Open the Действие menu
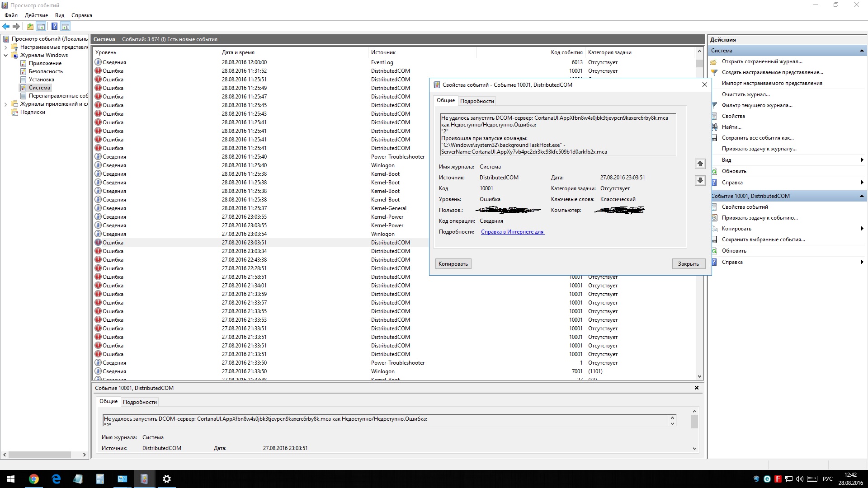 pyautogui.click(x=36, y=15)
